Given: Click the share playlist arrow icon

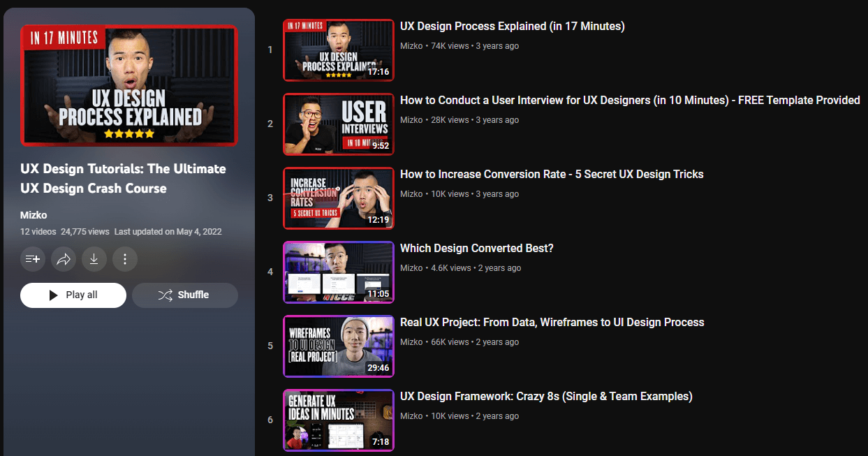Looking at the screenshot, I should pyautogui.click(x=64, y=259).
